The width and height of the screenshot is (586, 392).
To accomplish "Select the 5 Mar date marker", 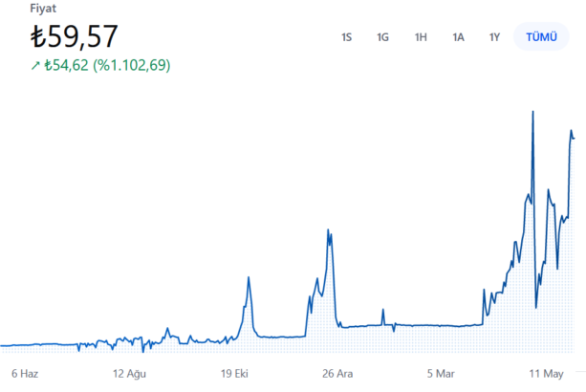I will pos(443,373).
